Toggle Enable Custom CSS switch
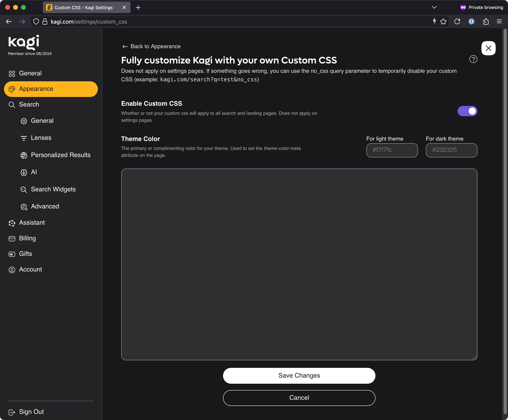The image size is (508, 420). (467, 111)
